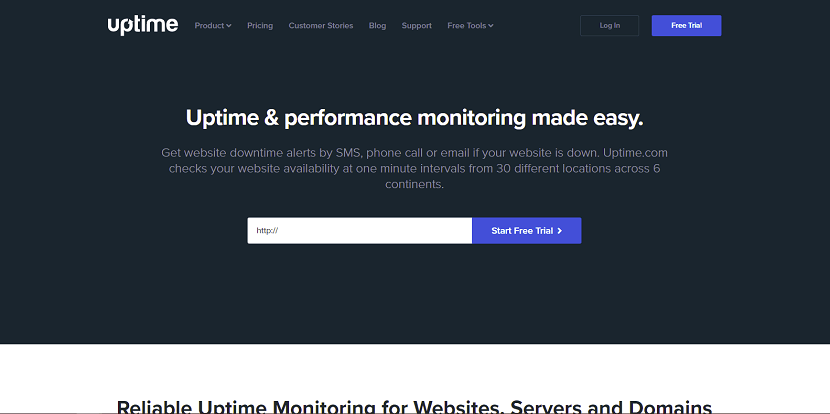This screenshot has height=414, width=830.
Task: Click the Uptime logo
Action: pyautogui.click(x=143, y=25)
